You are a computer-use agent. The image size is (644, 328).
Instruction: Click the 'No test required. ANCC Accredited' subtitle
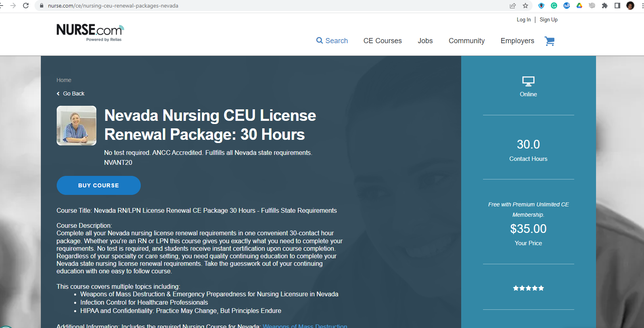coord(208,153)
